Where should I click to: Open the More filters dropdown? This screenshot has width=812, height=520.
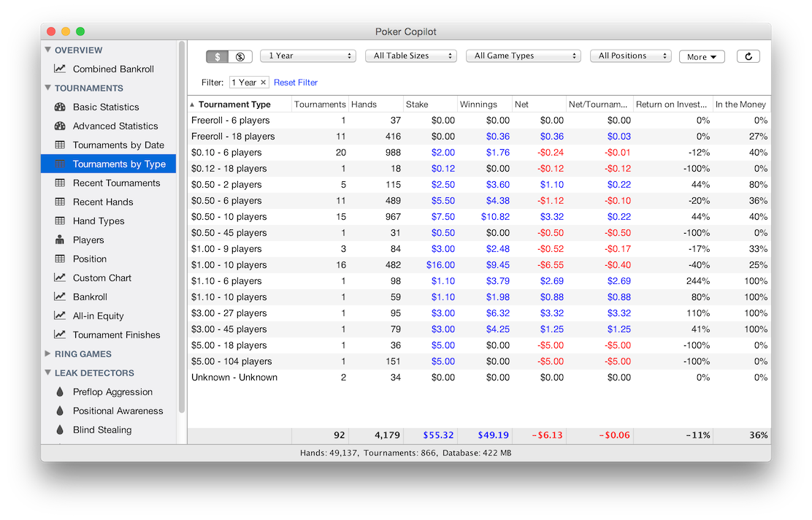(702, 56)
